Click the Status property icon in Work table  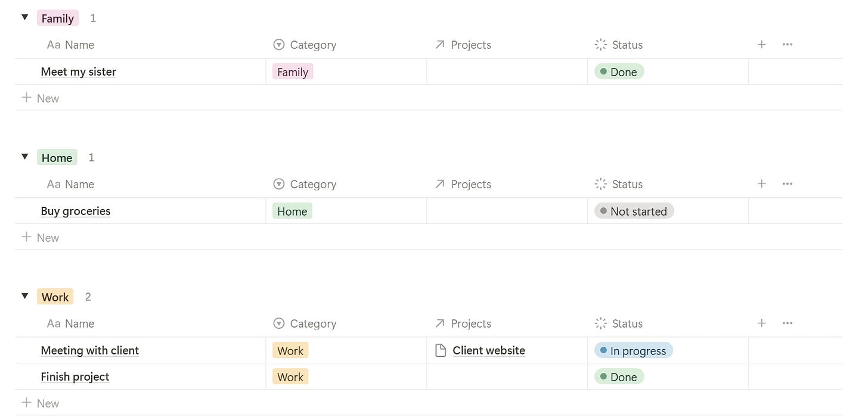coord(600,323)
